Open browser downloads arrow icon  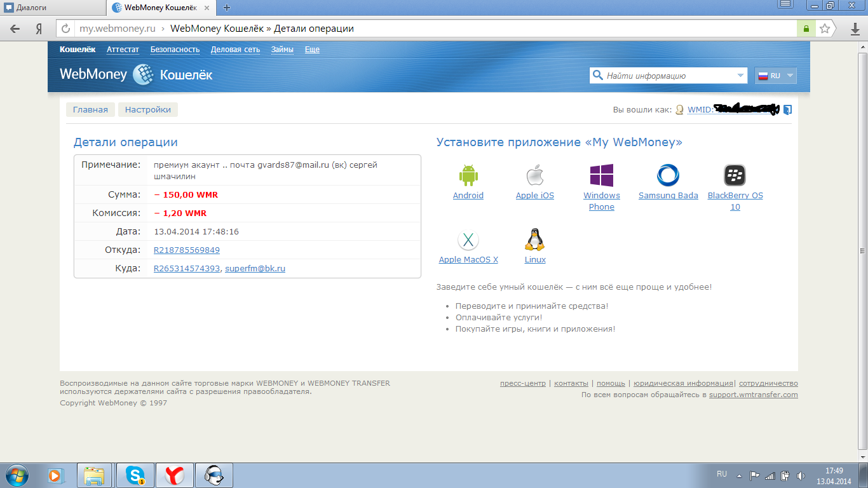(855, 29)
